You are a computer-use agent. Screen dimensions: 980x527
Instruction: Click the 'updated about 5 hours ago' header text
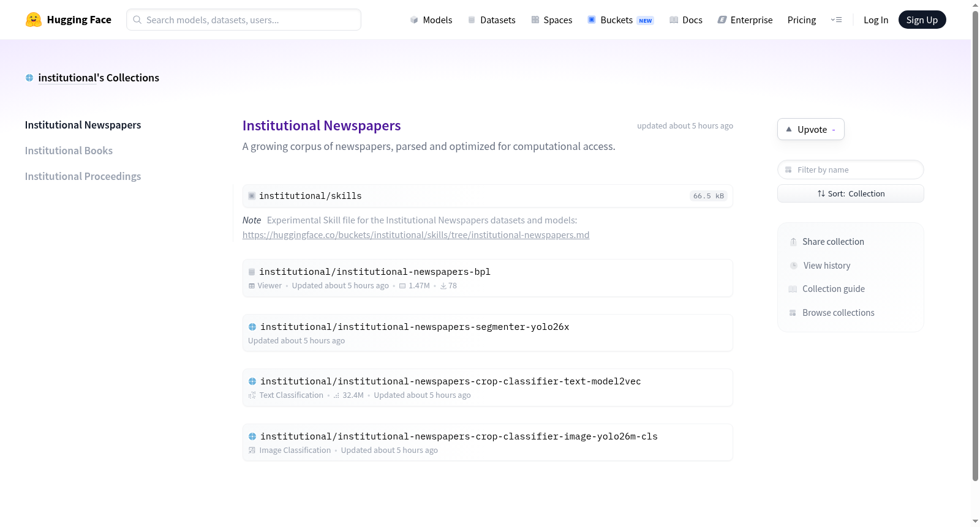point(685,125)
